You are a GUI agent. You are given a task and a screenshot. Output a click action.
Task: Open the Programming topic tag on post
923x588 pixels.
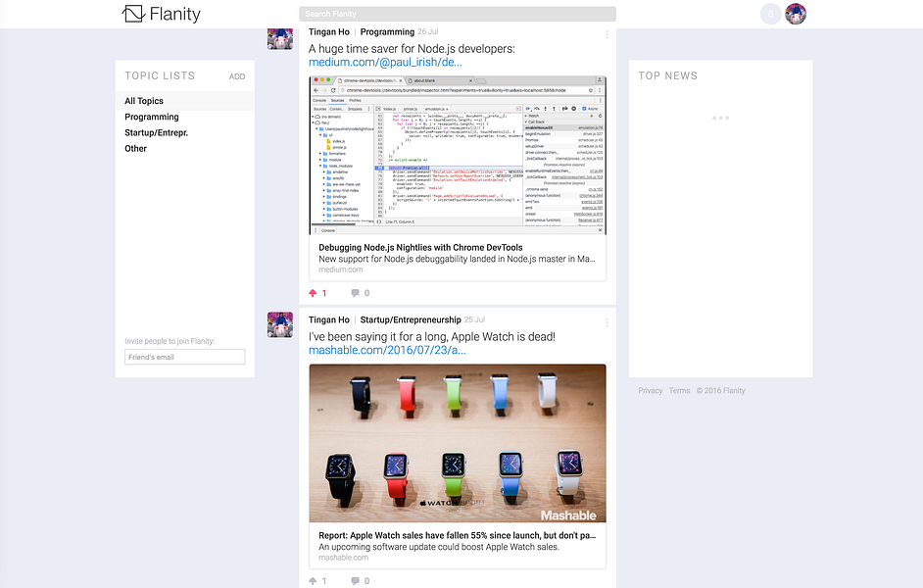click(x=387, y=31)
